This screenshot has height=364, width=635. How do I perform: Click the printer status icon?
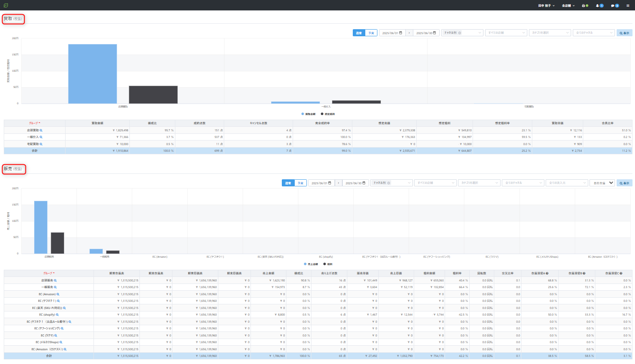pos(584,5)
